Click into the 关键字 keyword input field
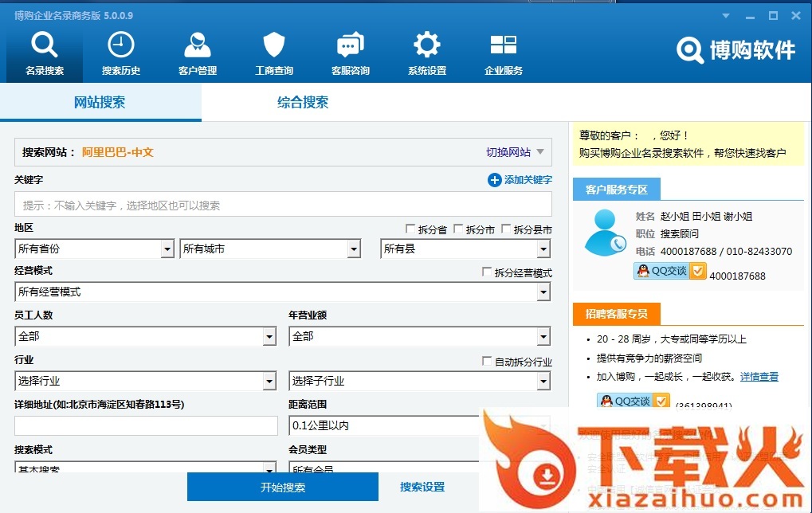The image size is (812, 513). 283,205
